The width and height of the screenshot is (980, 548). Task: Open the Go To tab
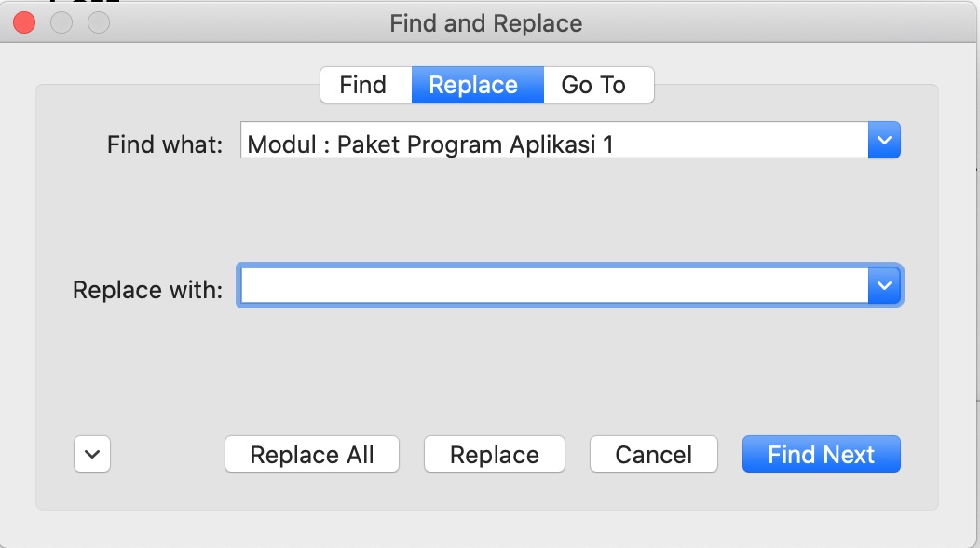pos(593,86)
